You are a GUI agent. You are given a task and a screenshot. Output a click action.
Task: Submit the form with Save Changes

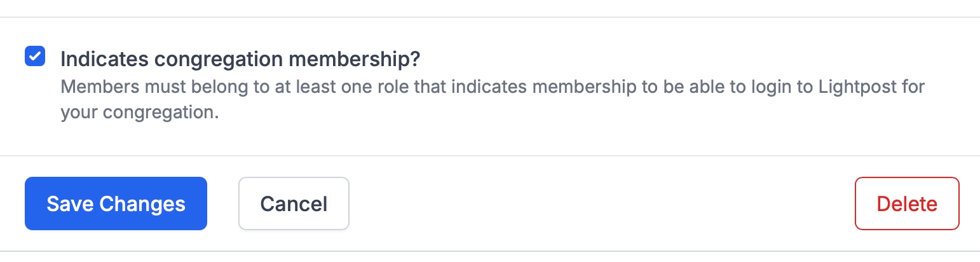(x=116, y=203)
